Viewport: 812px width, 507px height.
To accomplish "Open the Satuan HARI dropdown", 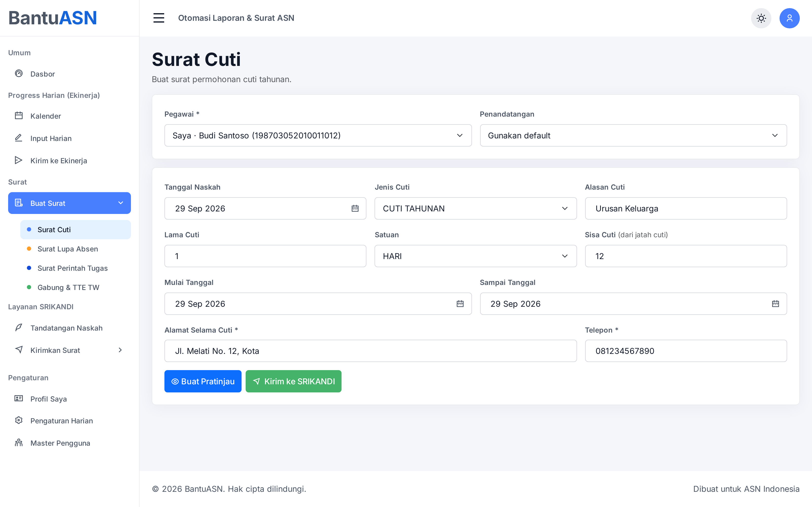I will click(x=476, y=256).
